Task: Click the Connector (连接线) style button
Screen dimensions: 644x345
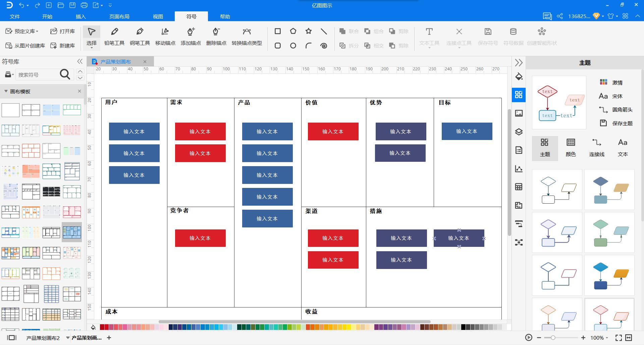Action: (597, 148)
